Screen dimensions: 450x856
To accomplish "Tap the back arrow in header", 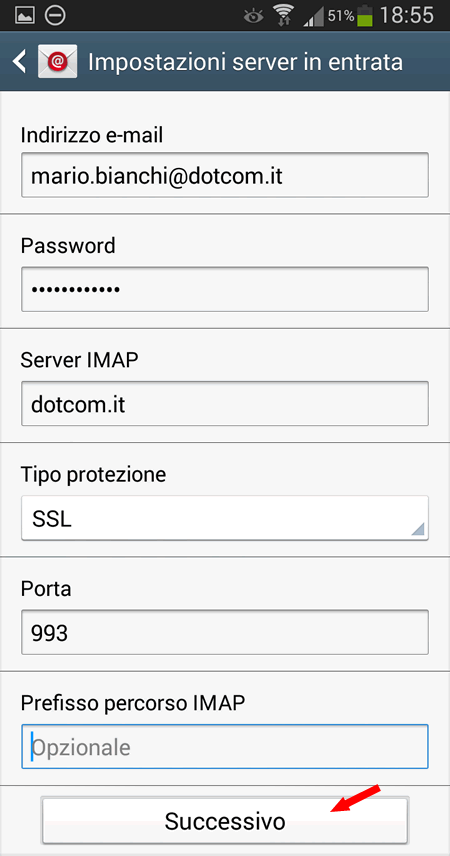I will pyautogui.click(x=20, y=62).
